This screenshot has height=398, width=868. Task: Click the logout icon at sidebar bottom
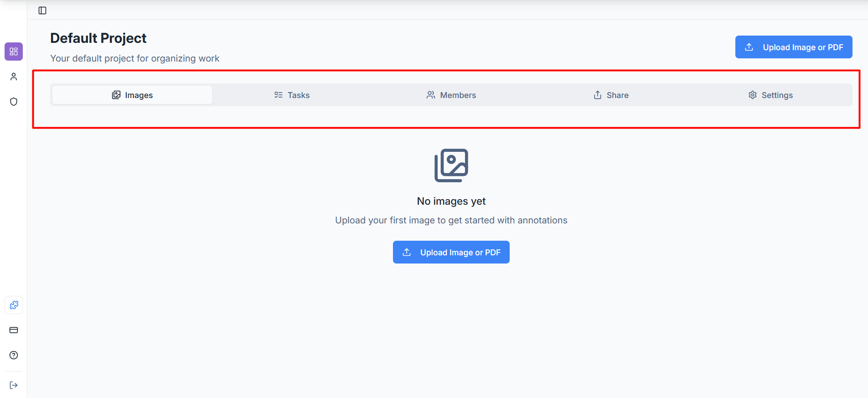14,385
